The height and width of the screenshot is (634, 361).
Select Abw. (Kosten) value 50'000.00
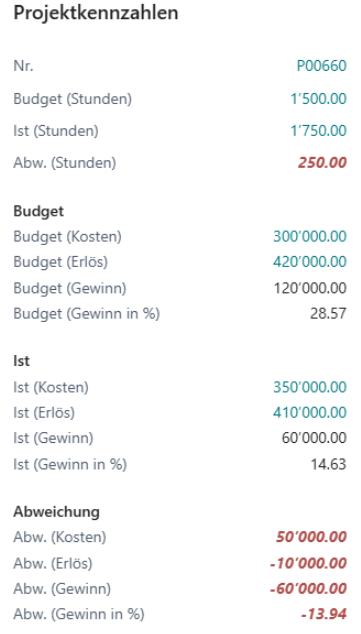coord(311,537)
